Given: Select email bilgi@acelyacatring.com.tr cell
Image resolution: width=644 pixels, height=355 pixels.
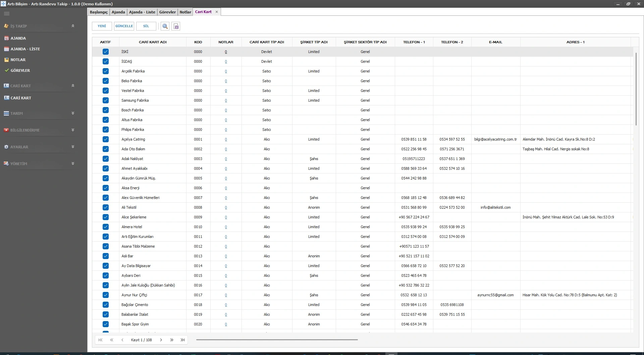Looking at the screenshot, I should click(x=495, y=139).
